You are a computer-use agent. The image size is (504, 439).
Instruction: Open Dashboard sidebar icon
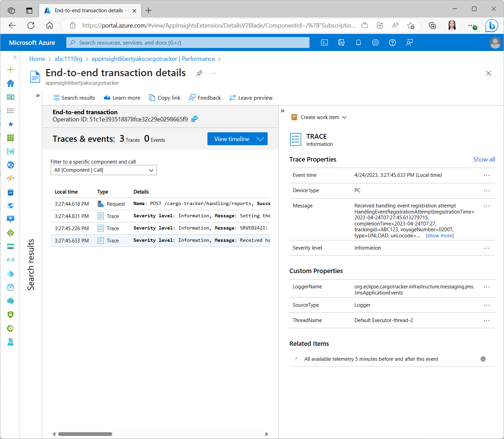11,97
